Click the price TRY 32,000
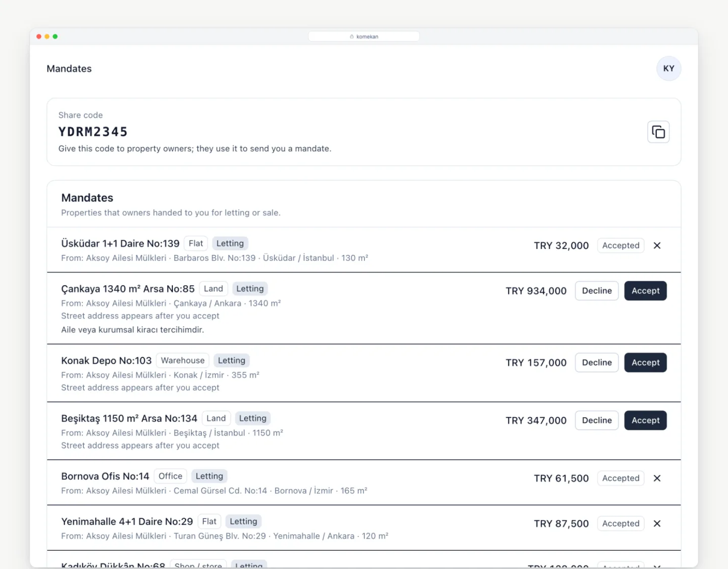 561,245
